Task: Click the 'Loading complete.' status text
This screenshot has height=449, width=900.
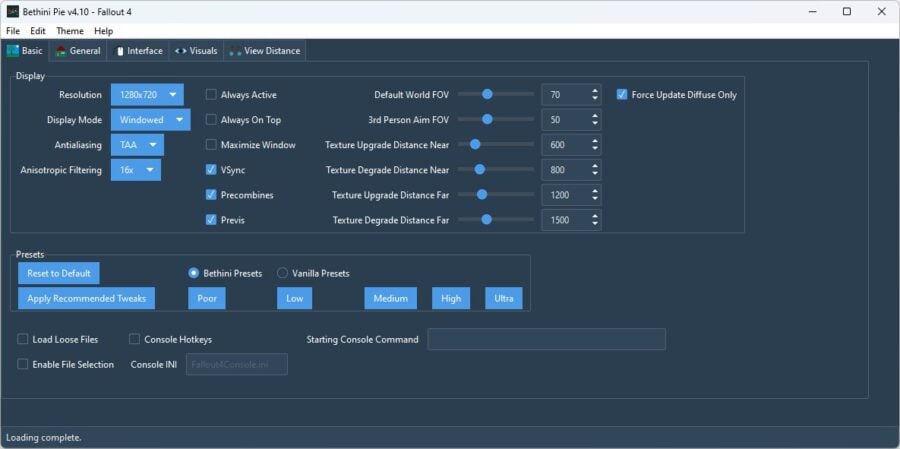Action: 44,438
